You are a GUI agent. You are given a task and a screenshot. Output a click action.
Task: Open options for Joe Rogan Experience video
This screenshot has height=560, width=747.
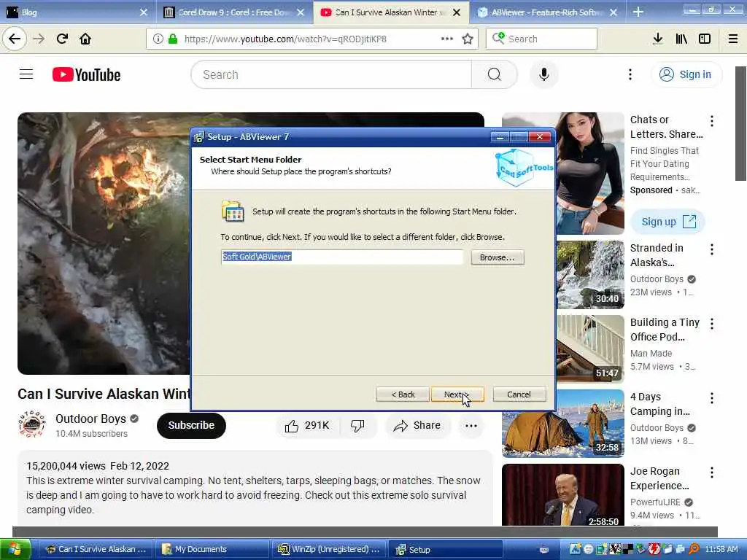coord(712,472)
